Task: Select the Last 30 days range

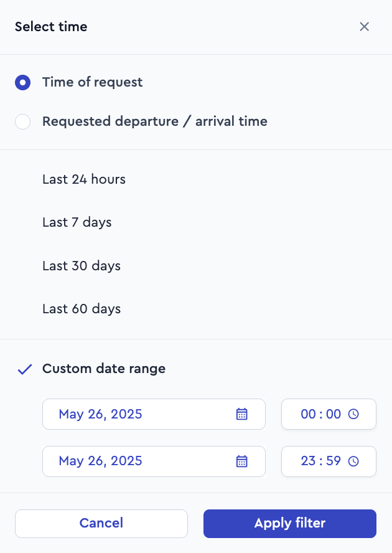Action: (82, 265)
